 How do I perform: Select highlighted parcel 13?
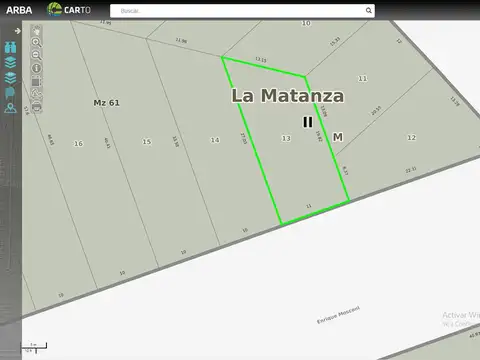286,138
